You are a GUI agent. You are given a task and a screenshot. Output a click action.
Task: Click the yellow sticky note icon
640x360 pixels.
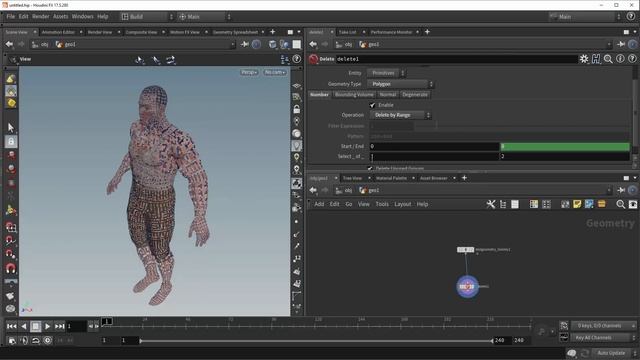(x=577, y=204)
